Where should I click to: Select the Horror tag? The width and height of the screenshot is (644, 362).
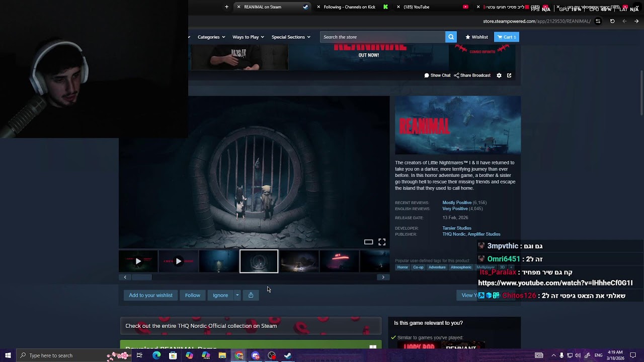[403, 267]
